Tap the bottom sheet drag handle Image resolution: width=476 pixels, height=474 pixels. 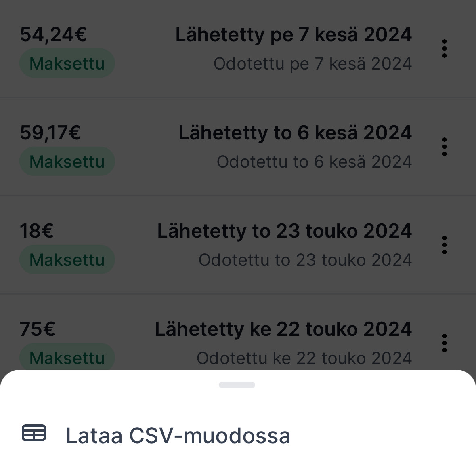click(237, 385)
